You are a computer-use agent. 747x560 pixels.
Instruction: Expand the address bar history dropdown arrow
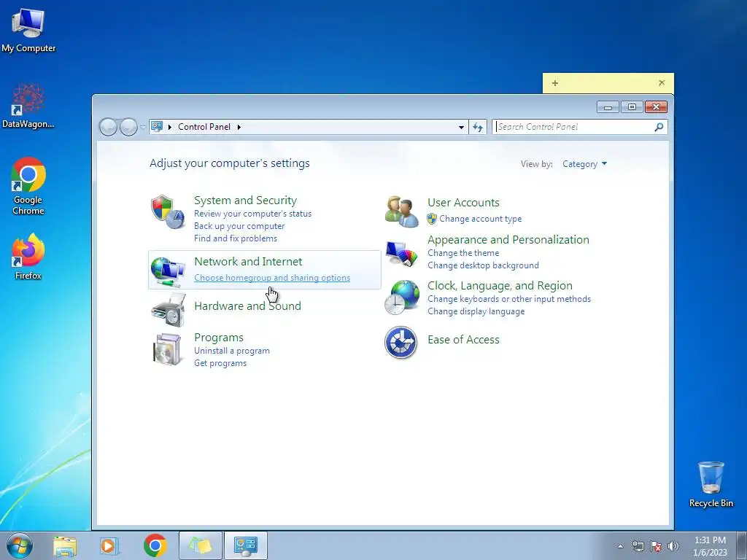coord(461,127)
